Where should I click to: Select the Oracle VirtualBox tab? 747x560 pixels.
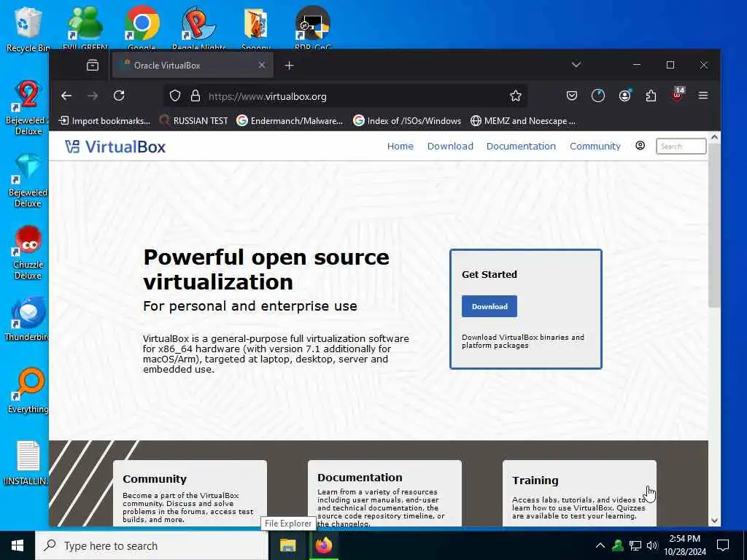pos(193,65)
